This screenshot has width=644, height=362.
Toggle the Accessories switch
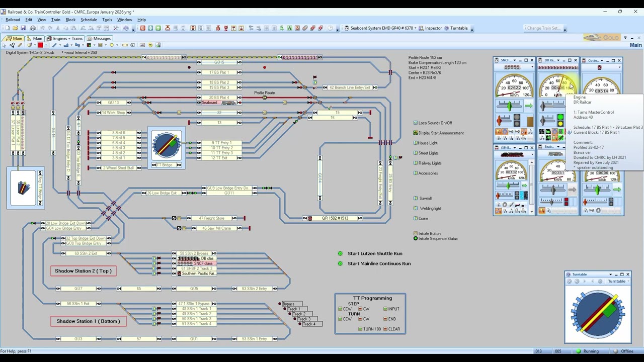point(416,173)
